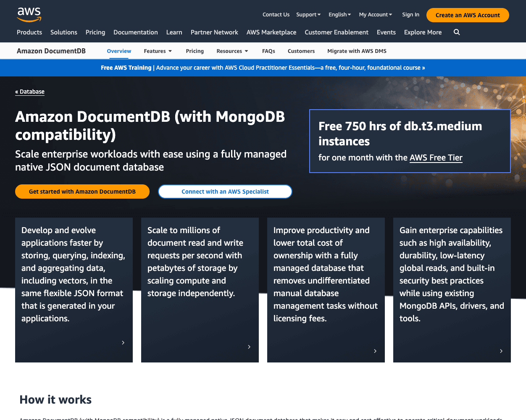Click the AWS logo
The height and width of the screenshot is (420, 526).
click(29, 15)
